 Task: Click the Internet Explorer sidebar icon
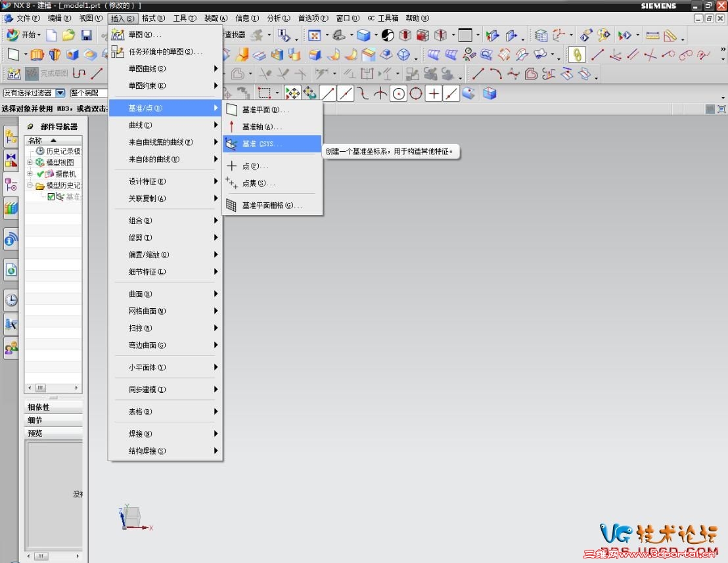11,269
